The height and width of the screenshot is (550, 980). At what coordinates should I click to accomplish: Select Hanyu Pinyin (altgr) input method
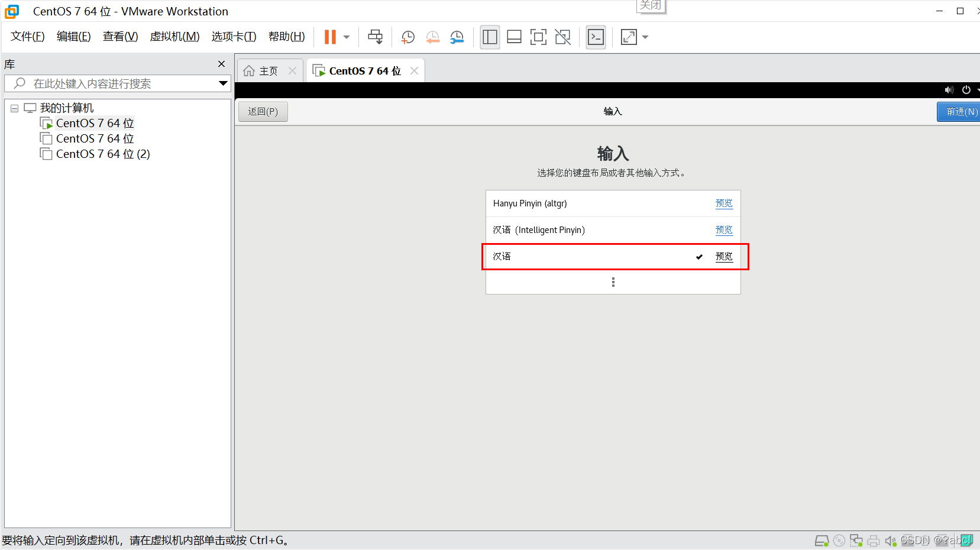coord(613,203)
